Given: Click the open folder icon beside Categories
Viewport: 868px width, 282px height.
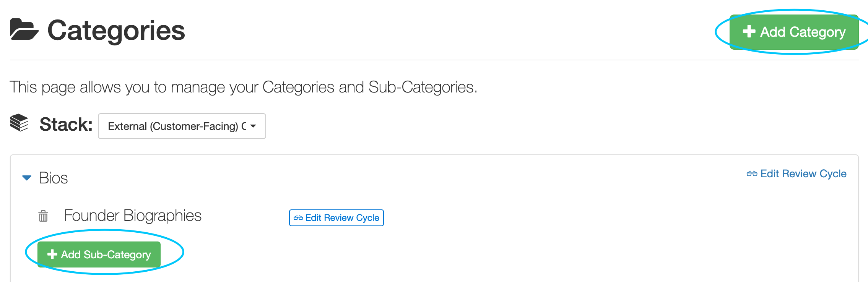Looking at the screenshot, I should tap(24, 29).
